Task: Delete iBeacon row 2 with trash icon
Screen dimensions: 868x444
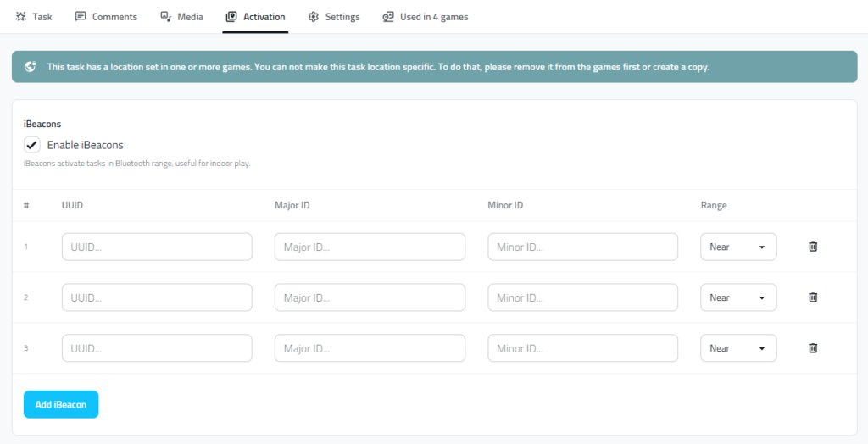Action: (x=812, y=297)
